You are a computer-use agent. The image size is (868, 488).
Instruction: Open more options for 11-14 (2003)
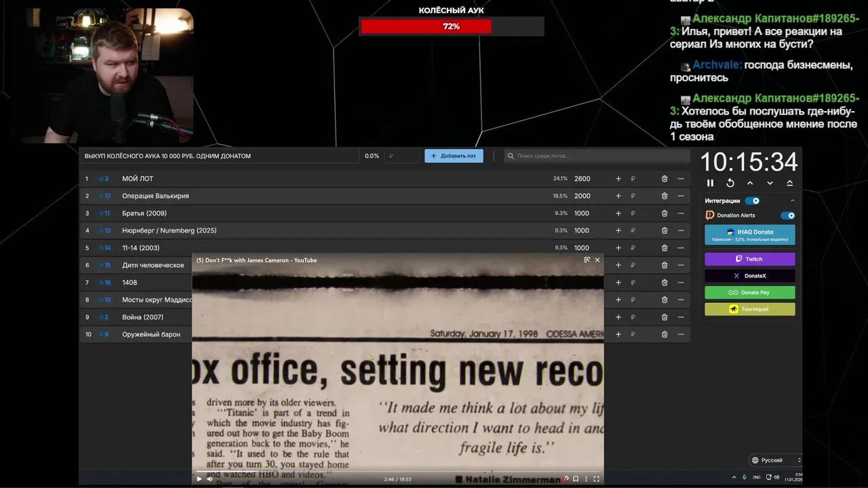coord(681,248)
